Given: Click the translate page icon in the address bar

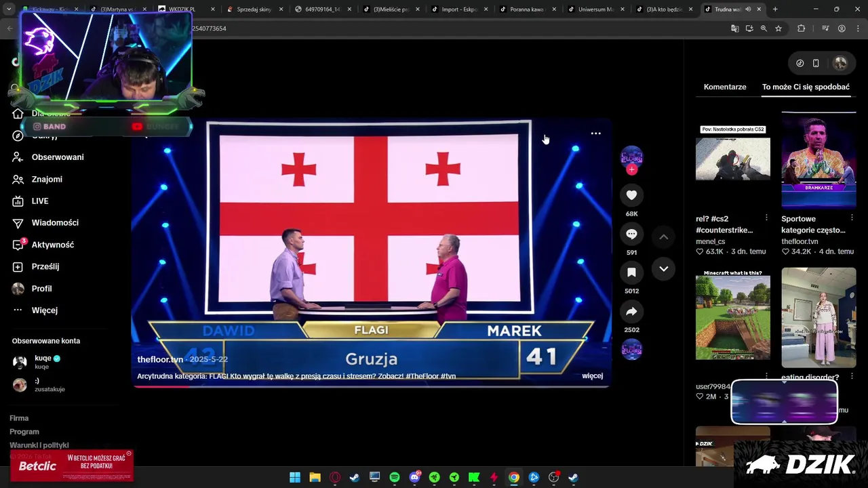Looking at the screenshot, I should (x=734, y=28).
